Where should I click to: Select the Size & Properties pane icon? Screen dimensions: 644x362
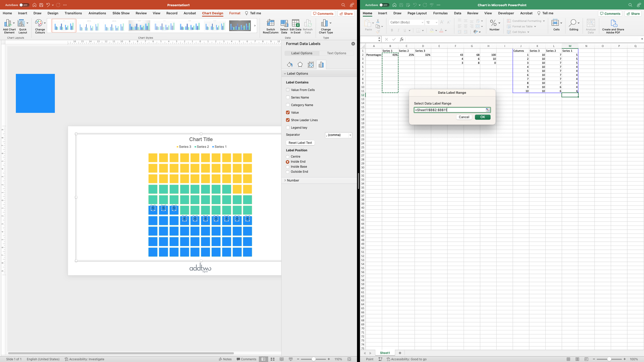(x=311, y=65)
